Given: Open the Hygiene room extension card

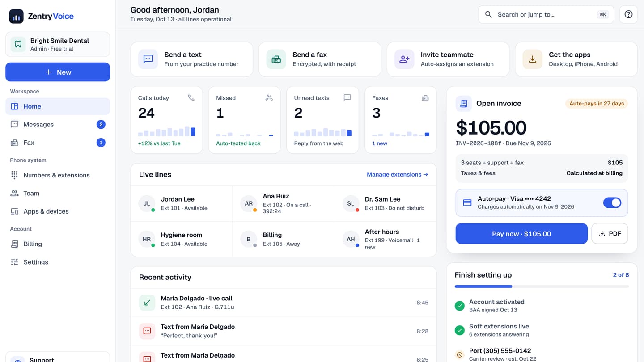Looking at the screenshot, I should point(182,239).
